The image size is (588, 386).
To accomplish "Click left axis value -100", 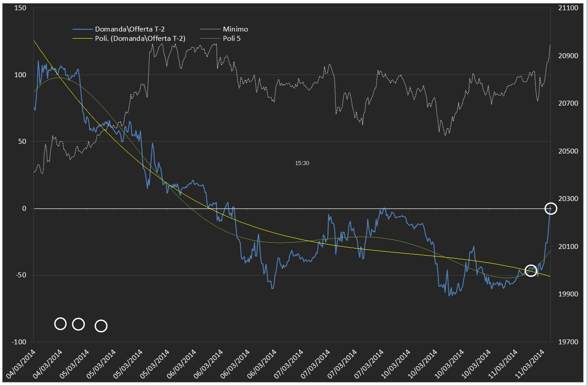I will point(19,342).
